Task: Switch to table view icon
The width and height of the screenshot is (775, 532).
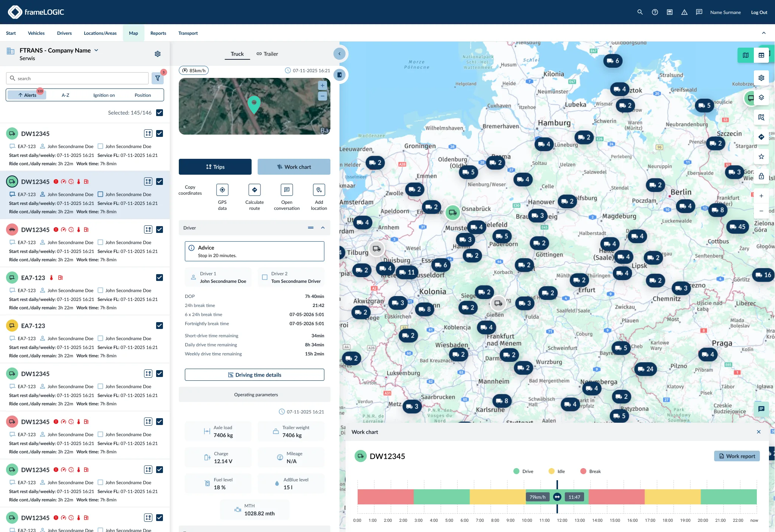Action: click(761, 55)
